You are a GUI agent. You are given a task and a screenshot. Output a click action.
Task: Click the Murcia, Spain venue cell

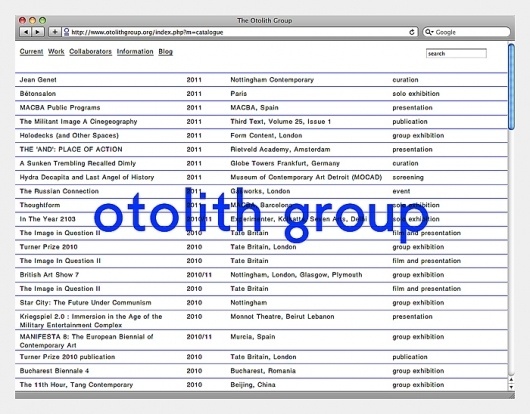click(253, 337)
